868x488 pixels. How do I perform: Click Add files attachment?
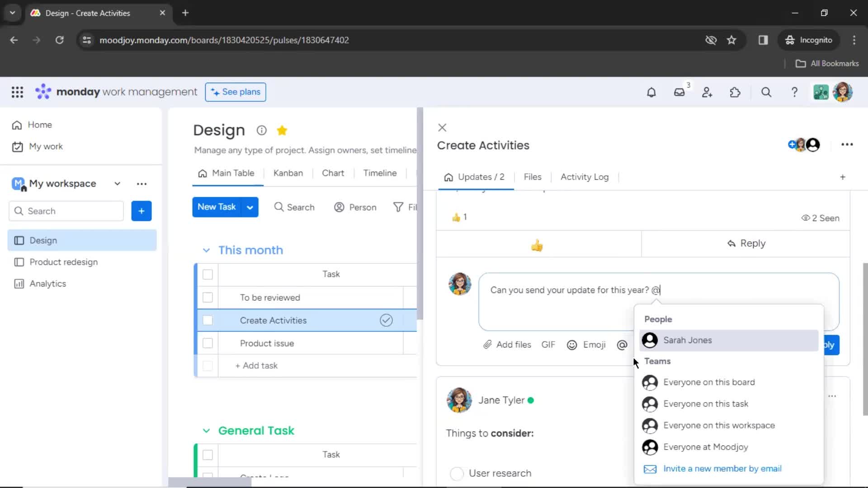(507, 345)
